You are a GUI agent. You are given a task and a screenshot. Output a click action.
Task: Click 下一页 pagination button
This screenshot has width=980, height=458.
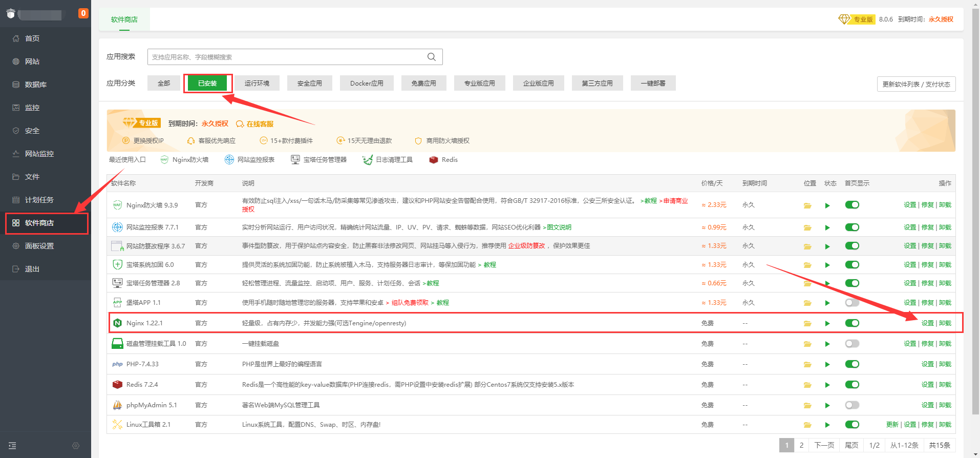click(824, 445)
